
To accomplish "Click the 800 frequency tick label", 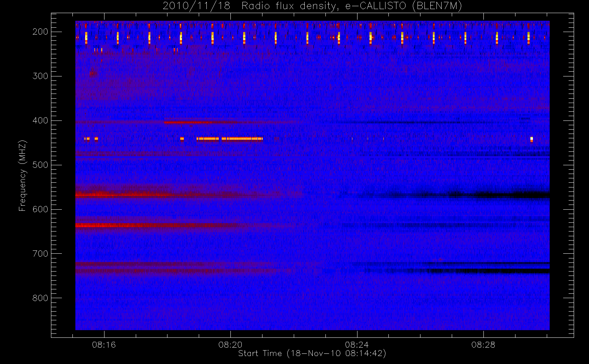I will (40, 298).
